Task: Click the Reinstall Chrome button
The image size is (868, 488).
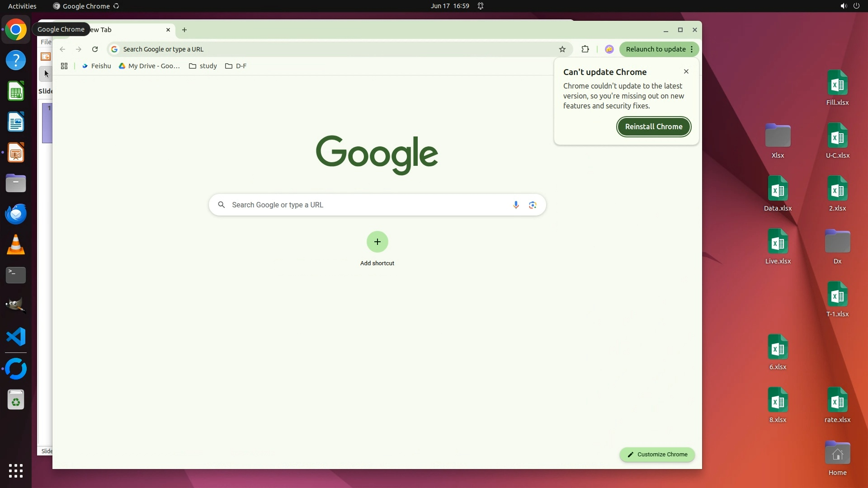Action: [653, 127]
